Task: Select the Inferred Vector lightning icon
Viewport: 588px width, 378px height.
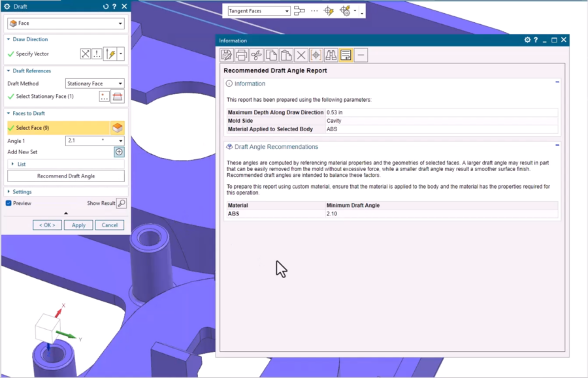Action: (x=110, y=54)
